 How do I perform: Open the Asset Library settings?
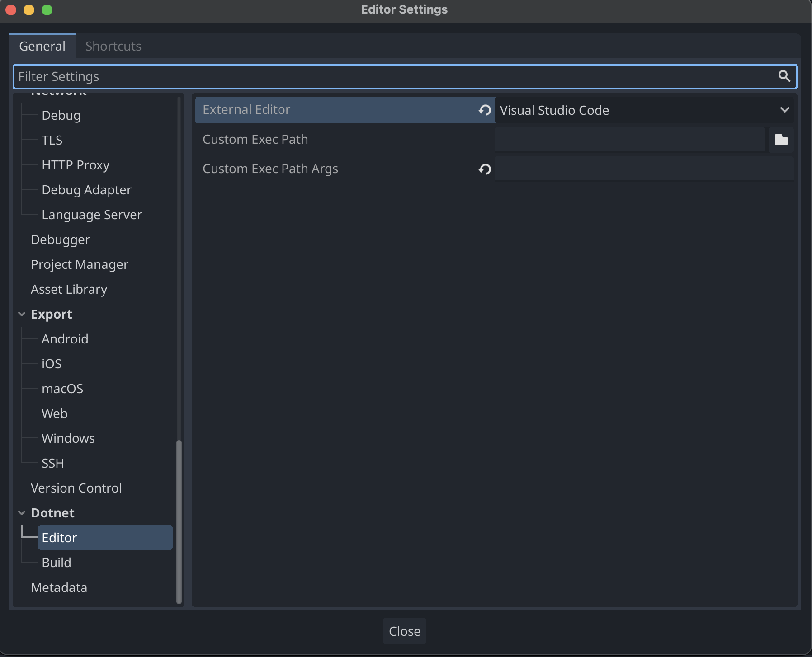point(69,289)
